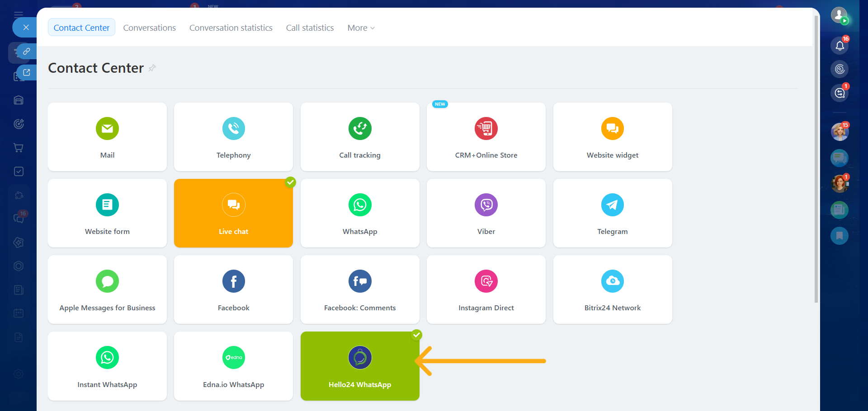Open the Mail channel tile
Screen dimensions: 868x411
click(107, 137)
